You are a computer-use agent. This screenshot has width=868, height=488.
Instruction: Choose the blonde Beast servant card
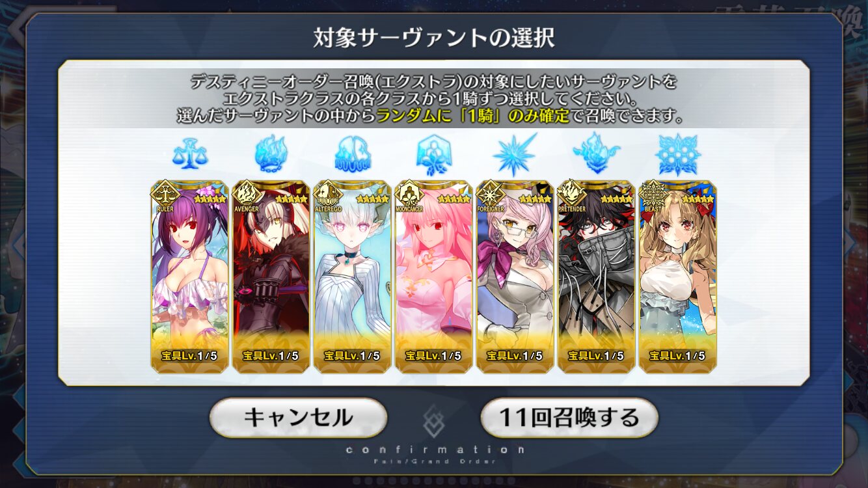pyautogui.click(x=677, y=277)
